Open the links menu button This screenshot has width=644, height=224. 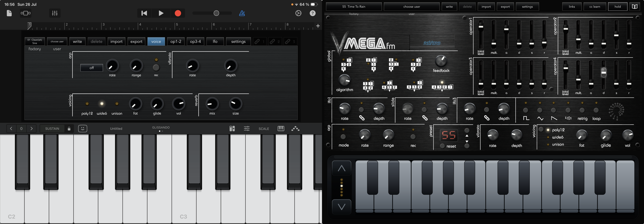pos(572,7)
